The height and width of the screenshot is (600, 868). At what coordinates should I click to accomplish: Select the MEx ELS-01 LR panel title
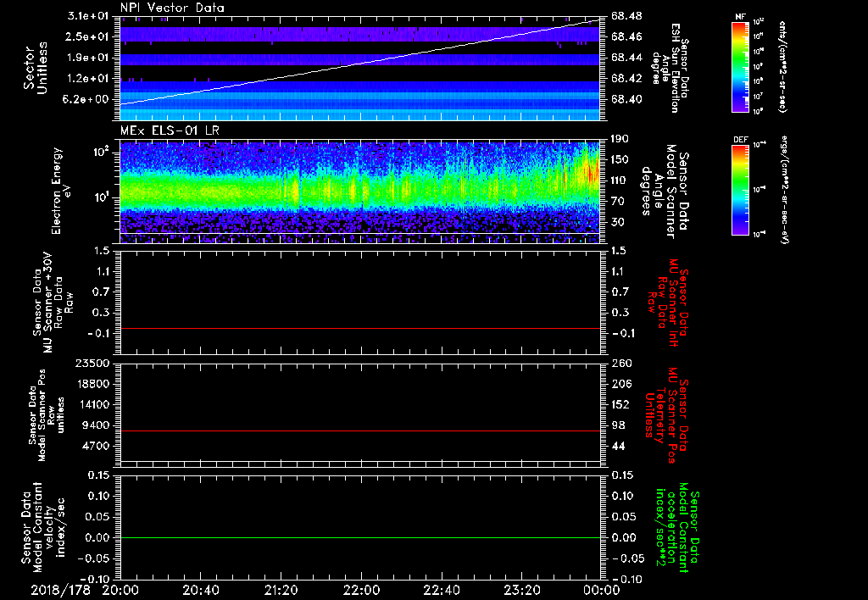(169, 129)
